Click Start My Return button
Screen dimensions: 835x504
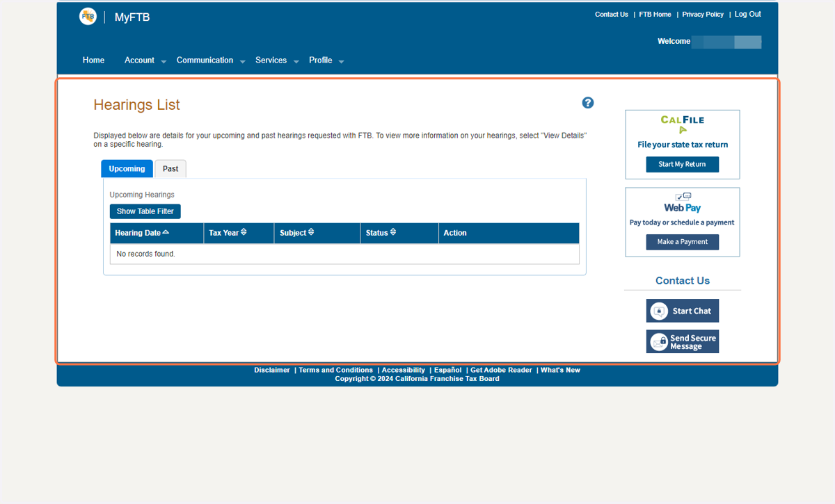[x=683, y=165]
